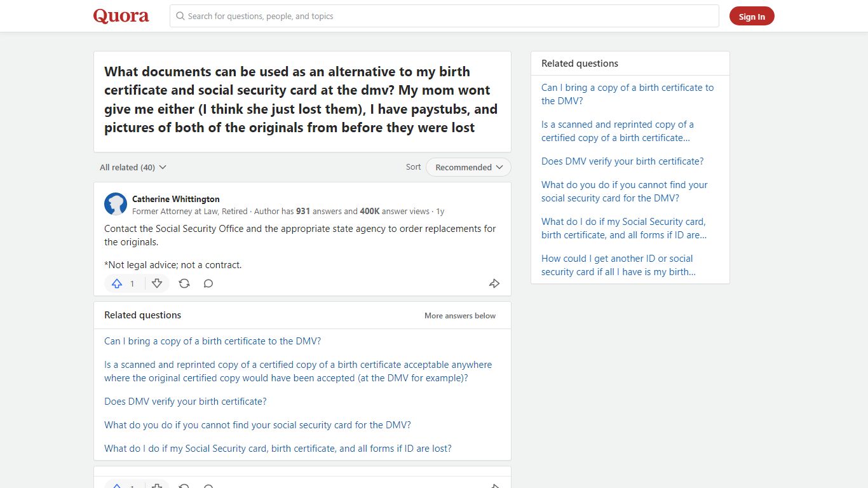Focus the Quora search field
Image resolution: width=868 pixels, height=488 pixels.
tap(444, 16)
